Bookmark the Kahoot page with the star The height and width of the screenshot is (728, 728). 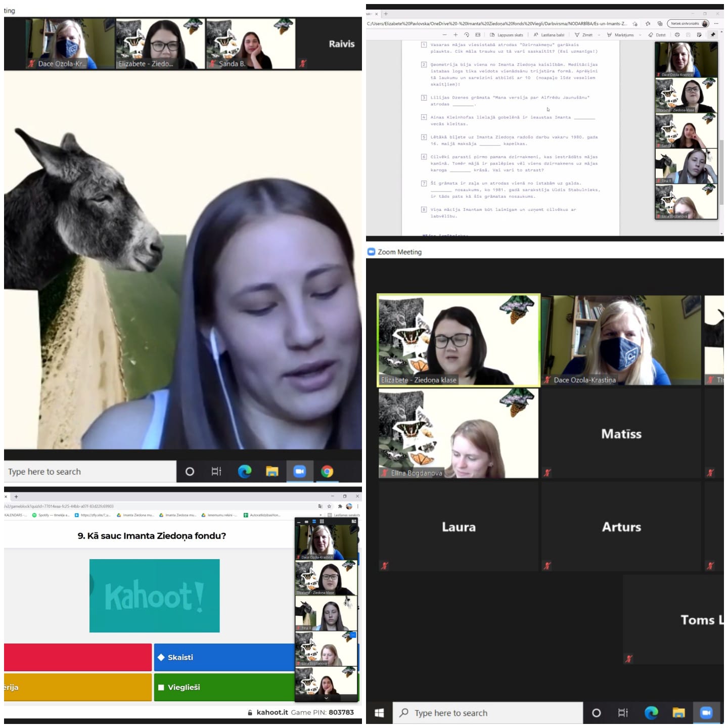329,506
